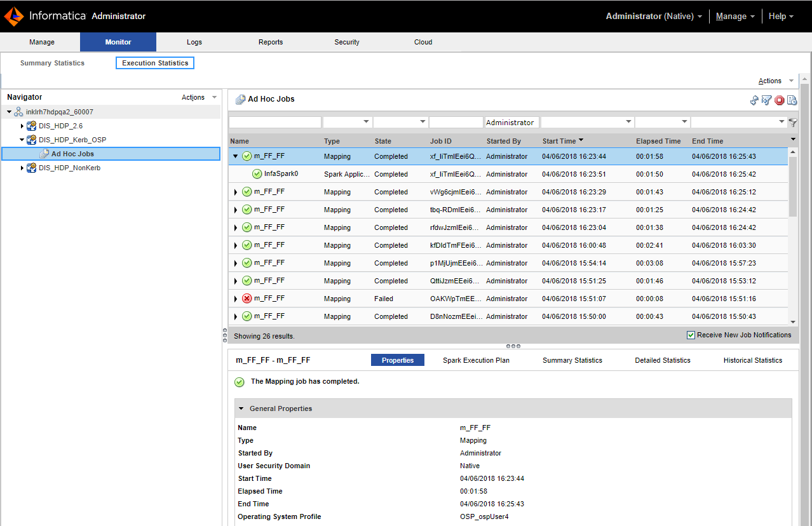Image resolution: width=812 pixels, height=526 pixels.
Task: Open the State filter dropdown
Action: (x=422, y=122)
